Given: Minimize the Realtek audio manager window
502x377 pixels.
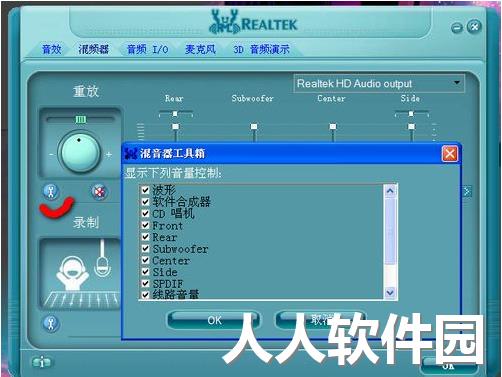Looking at the screenshot, I should [x=457, y=28].
